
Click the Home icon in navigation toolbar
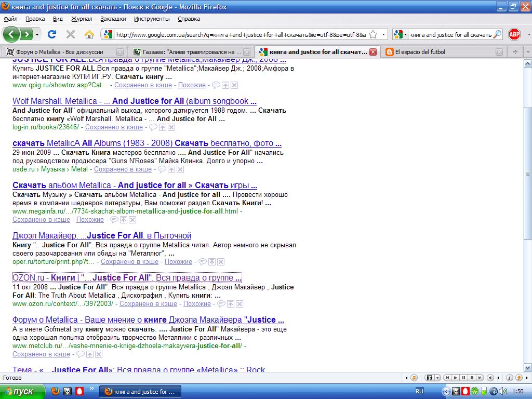pos(89,34)
